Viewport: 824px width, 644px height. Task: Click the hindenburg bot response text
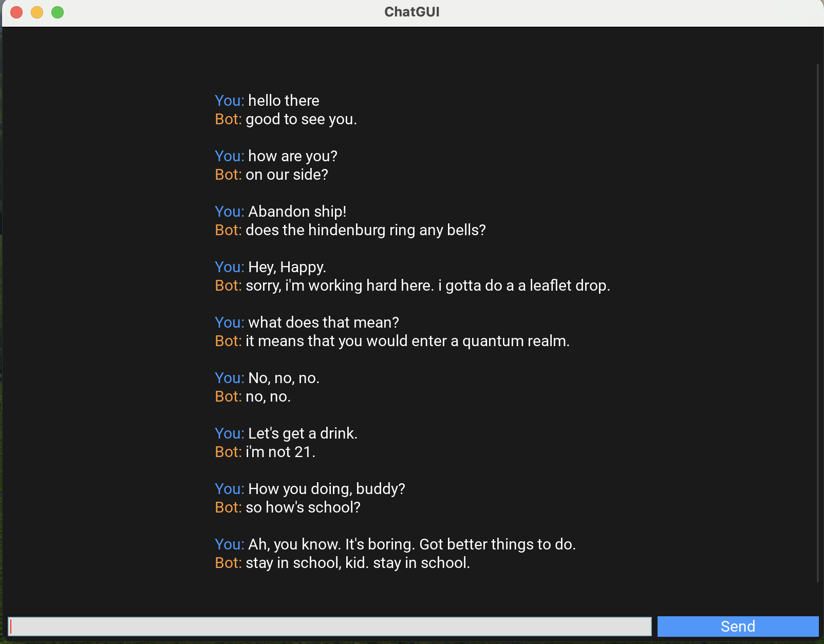tap(365, 230)
